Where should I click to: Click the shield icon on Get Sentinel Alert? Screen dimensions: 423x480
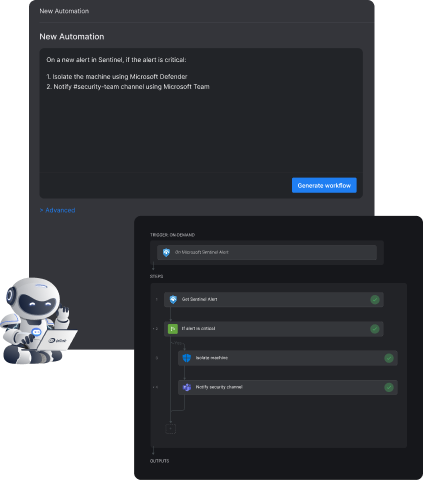(173, 299)
